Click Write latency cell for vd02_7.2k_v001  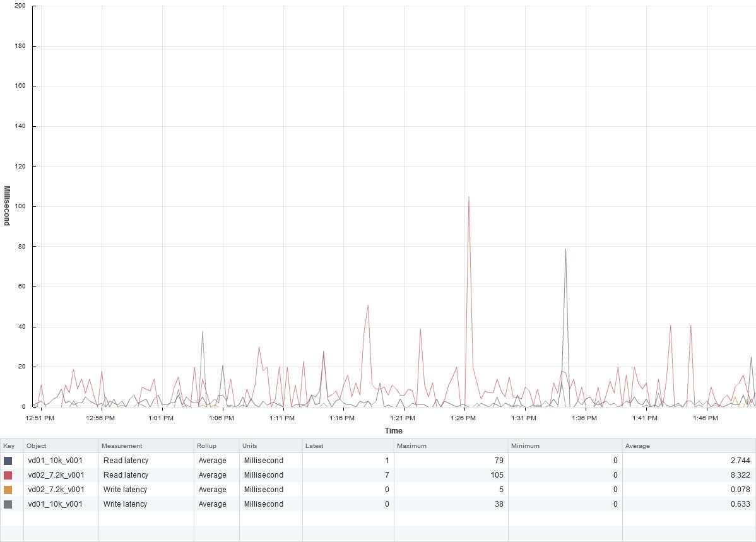tap(125, 490)
